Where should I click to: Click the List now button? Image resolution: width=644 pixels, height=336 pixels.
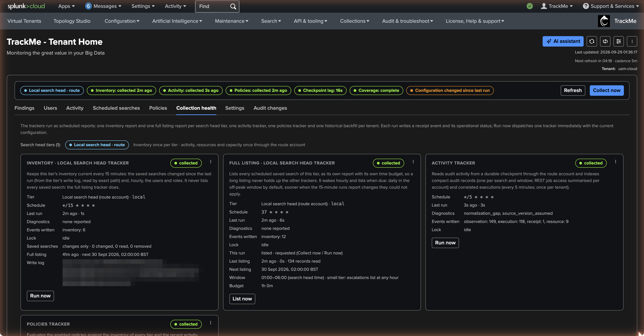point(242,299)
